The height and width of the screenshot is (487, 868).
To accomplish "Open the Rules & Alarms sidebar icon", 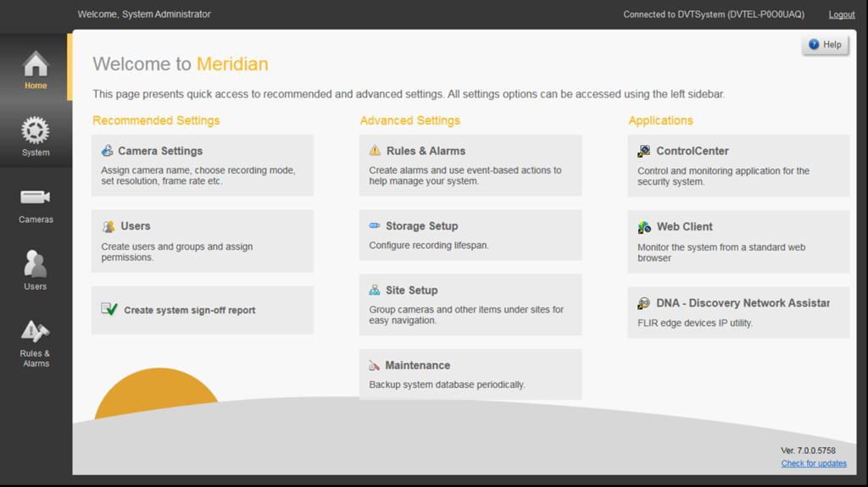I will tap(36, 331).
